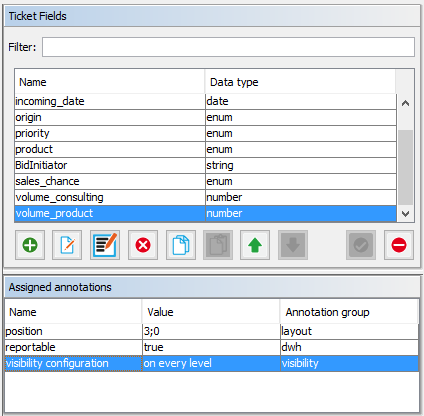Click the grayed checkmark enable icon

pos(361,245)
